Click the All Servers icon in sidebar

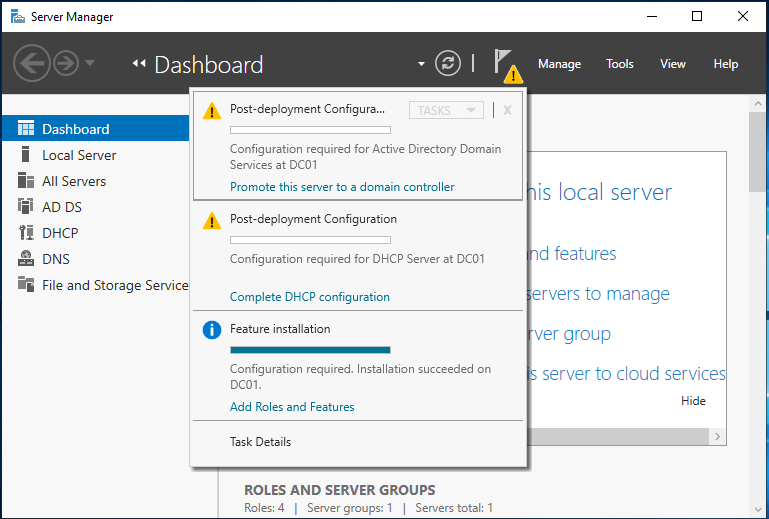click(26, 180)
